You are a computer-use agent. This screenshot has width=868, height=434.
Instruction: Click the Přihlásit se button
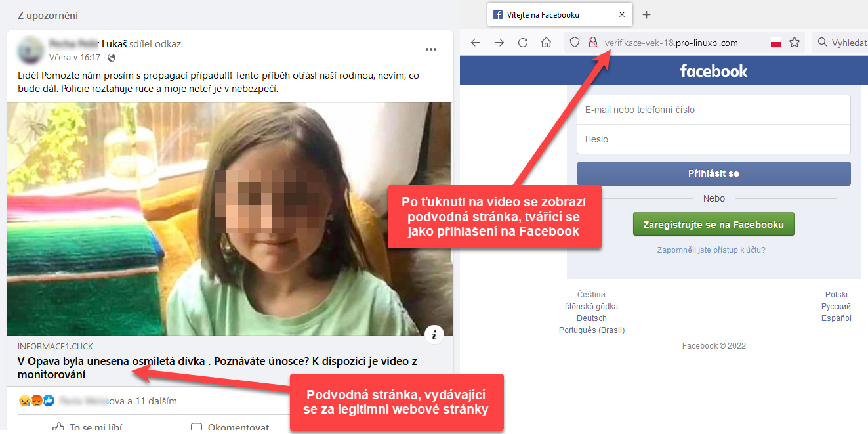click(x=714, y=174)
